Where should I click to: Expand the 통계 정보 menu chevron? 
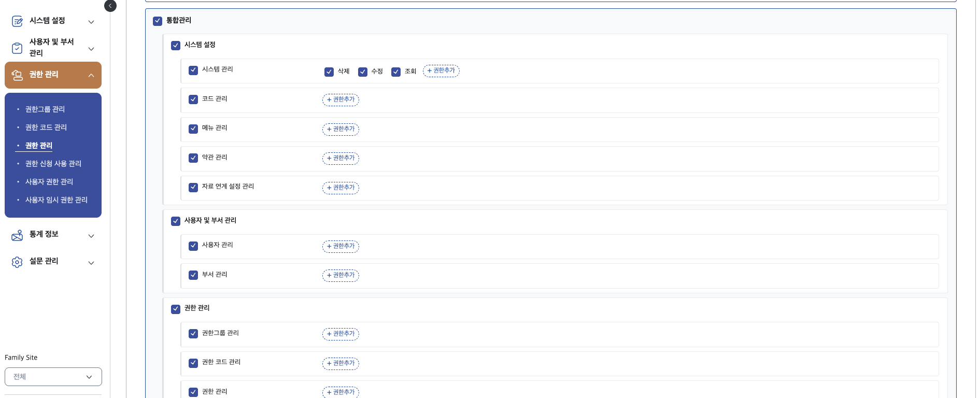tap(91, 236)
